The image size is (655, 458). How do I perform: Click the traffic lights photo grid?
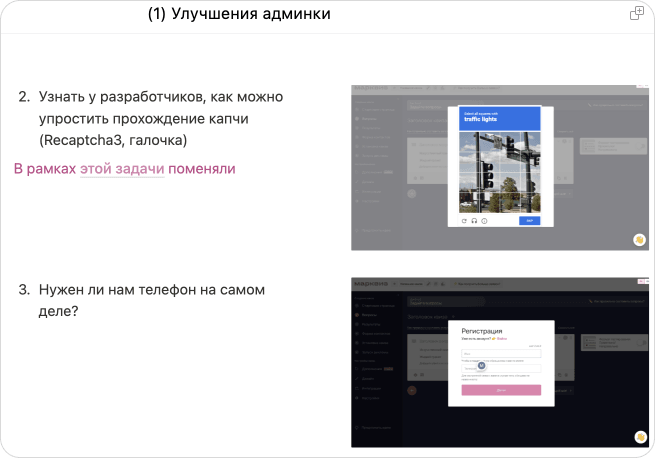500,172
